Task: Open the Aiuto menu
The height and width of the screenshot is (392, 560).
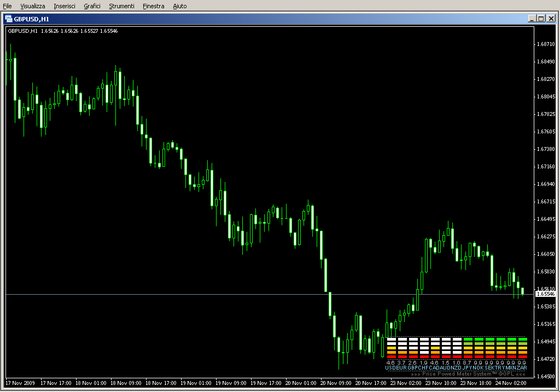Action: 179,6
